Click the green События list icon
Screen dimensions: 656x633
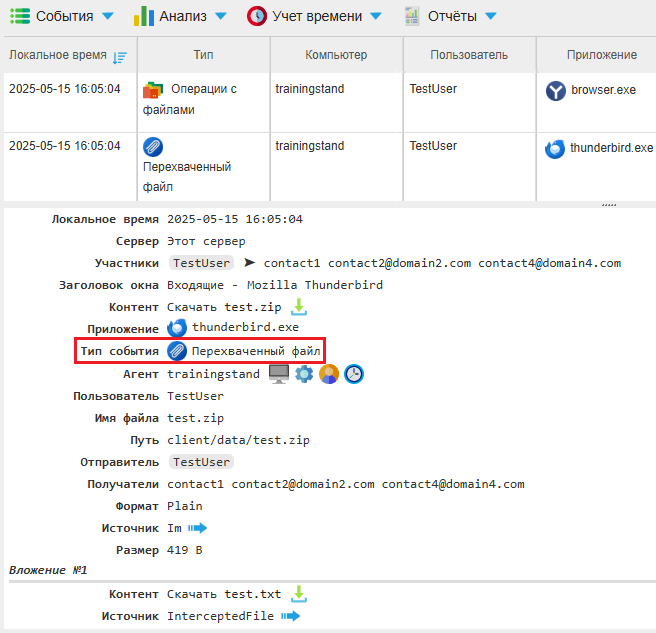click(20, 16)
